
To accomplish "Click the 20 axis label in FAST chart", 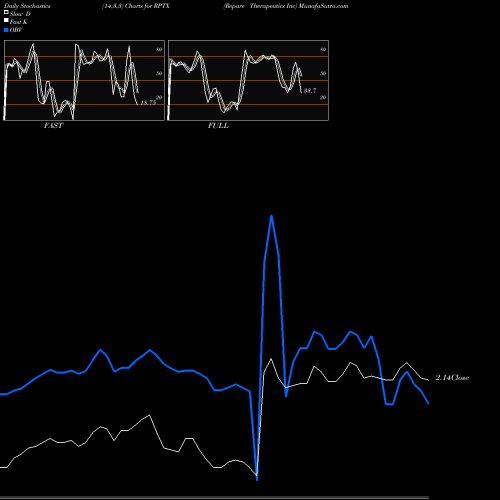I will 159,97.
